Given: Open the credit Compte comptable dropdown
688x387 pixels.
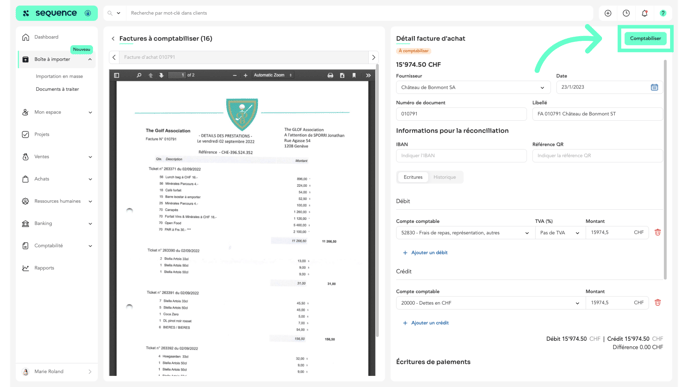Looking at the screenshot, I should (x=490, y=303).
